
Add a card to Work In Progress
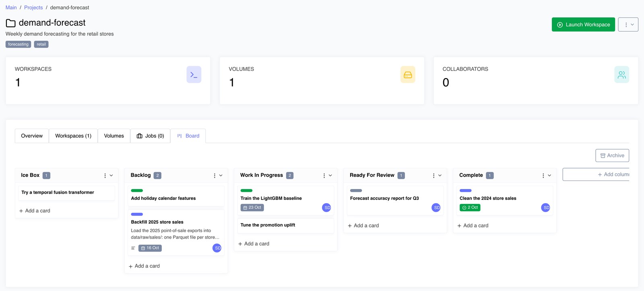click(x=254, y=244)
